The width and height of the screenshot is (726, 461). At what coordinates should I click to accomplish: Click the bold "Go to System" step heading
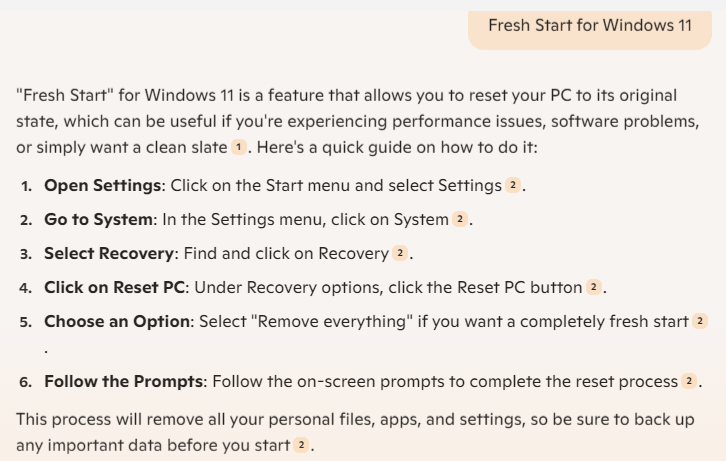coord(98,219)
